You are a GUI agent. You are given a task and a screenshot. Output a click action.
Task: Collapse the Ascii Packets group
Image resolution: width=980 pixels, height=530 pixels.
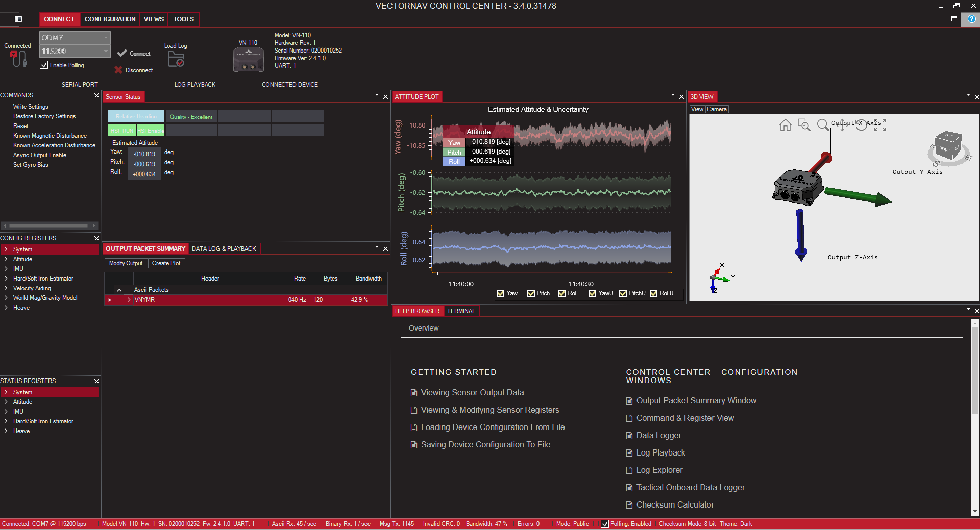[119, 290]
